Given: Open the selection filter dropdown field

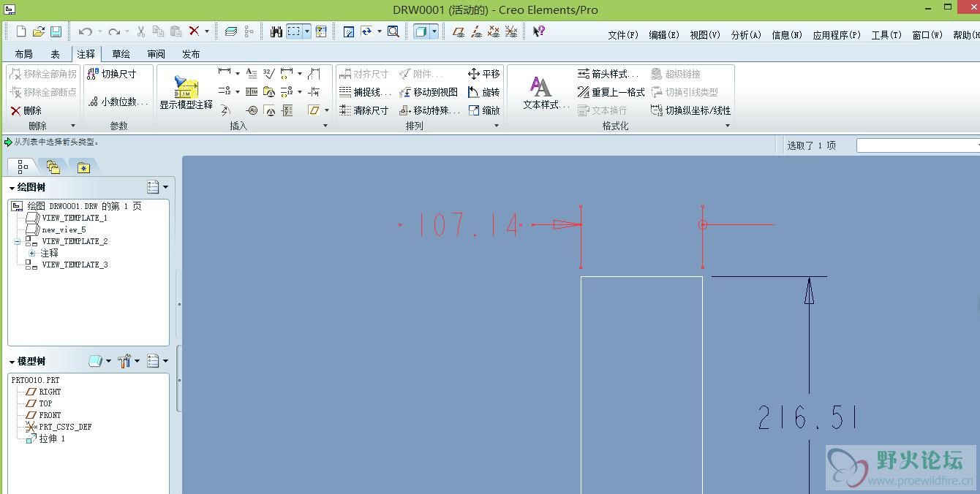Looking at the screenshot, I should tap(918, 145).
